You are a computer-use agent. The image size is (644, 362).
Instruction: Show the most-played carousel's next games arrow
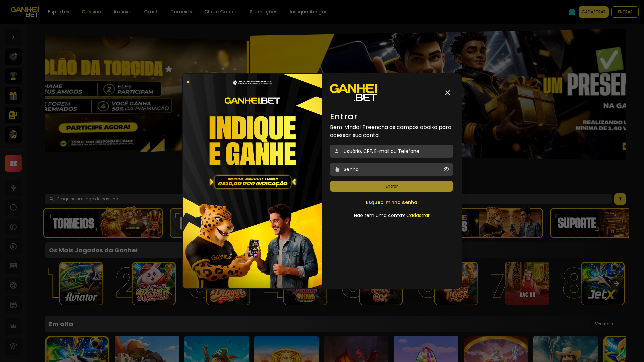[616, 284]
